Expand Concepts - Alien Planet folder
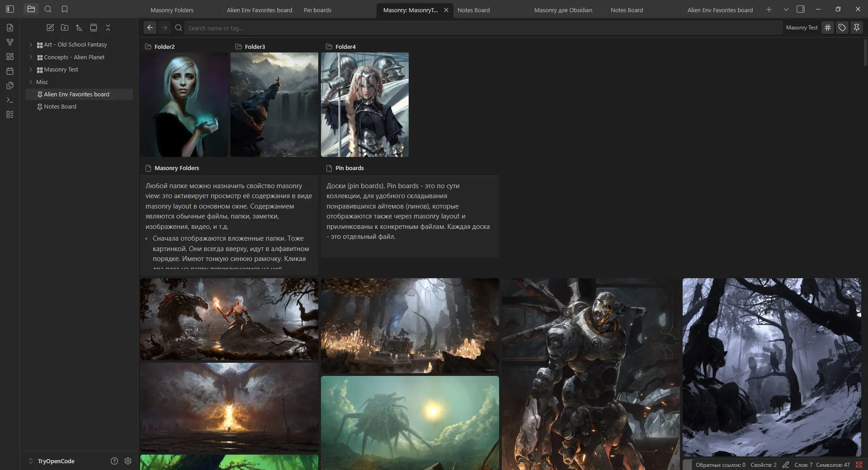 click(x=31, y=57)
